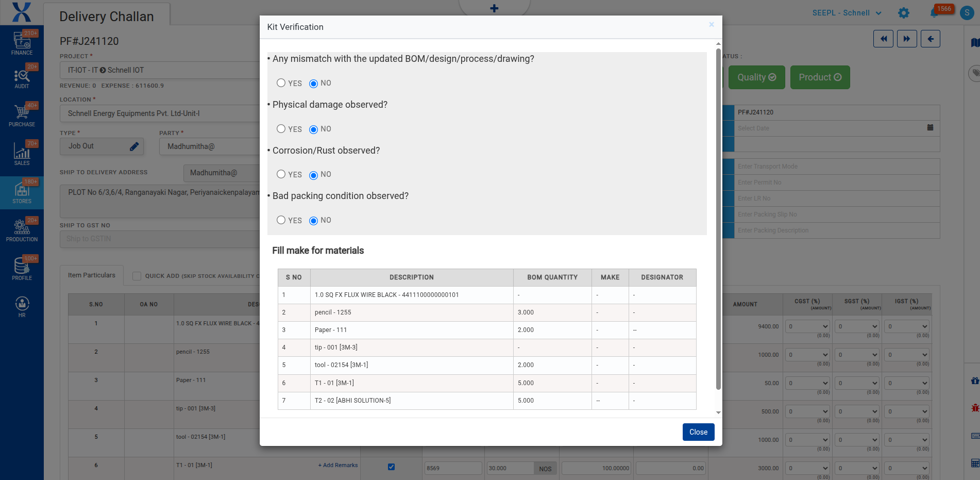Select YES for physical damage observed
The height and width of the screenshot is (480, 980).
click(x=281, y=129)
